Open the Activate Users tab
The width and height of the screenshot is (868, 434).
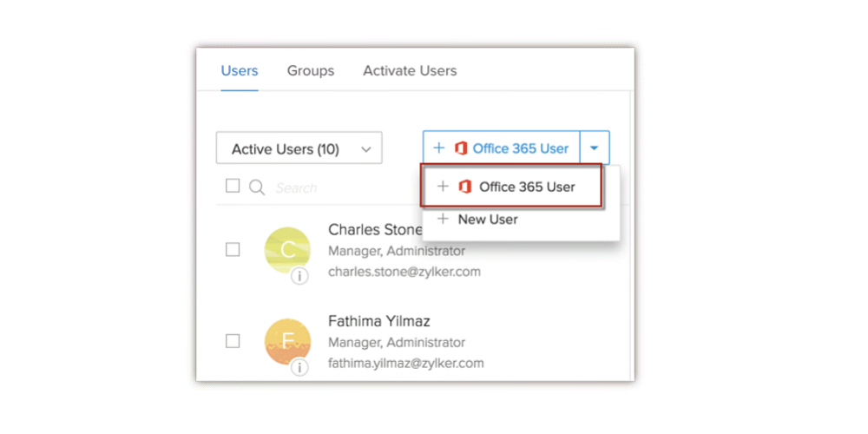(x=410, y=71)
